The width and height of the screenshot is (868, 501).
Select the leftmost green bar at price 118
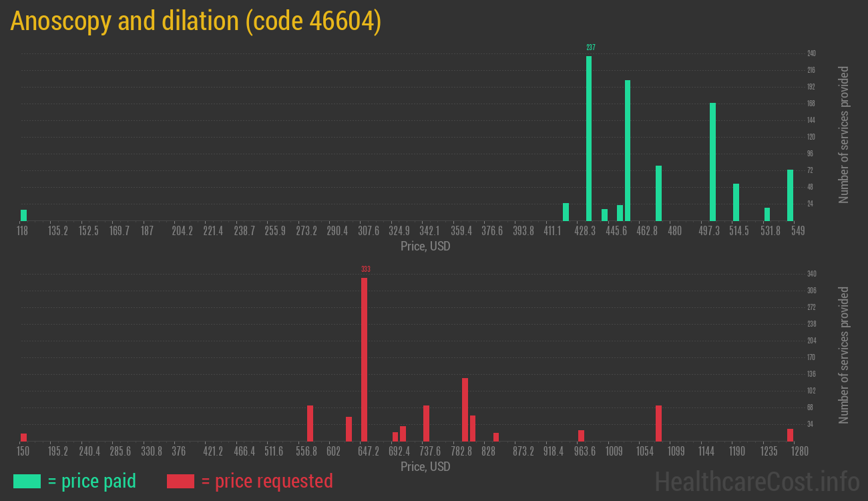click(24, 215)
